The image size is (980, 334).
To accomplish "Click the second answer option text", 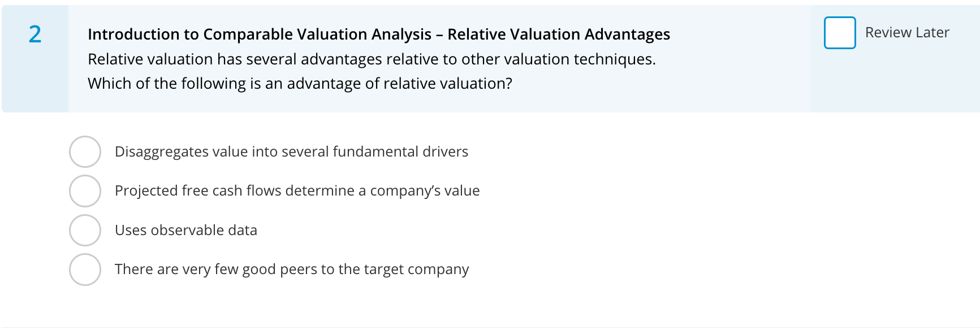I will [x=297, y=191].
